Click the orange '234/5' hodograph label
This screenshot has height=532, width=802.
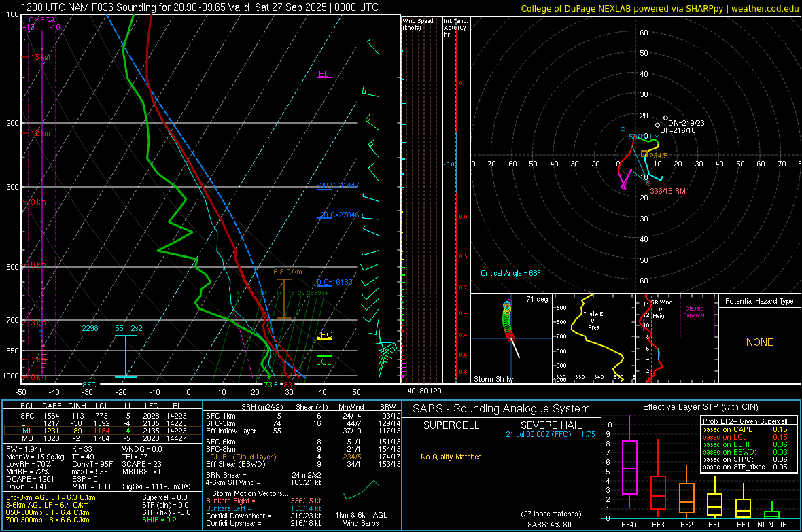[659, 156]
